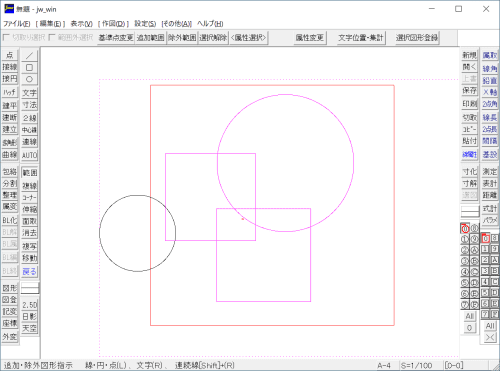500x371 pixels.
Task: Click the 追加範囲 button
Action: click(151, 38)
